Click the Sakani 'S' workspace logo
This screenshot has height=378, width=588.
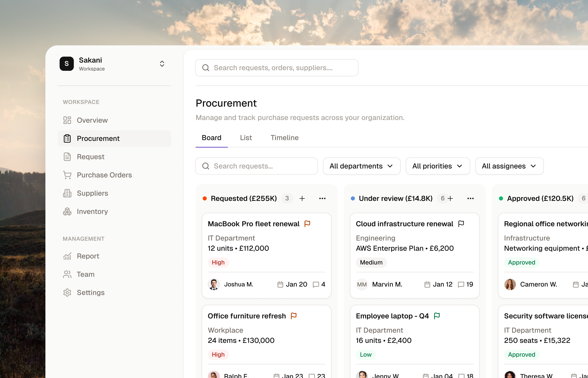[67, 64]
